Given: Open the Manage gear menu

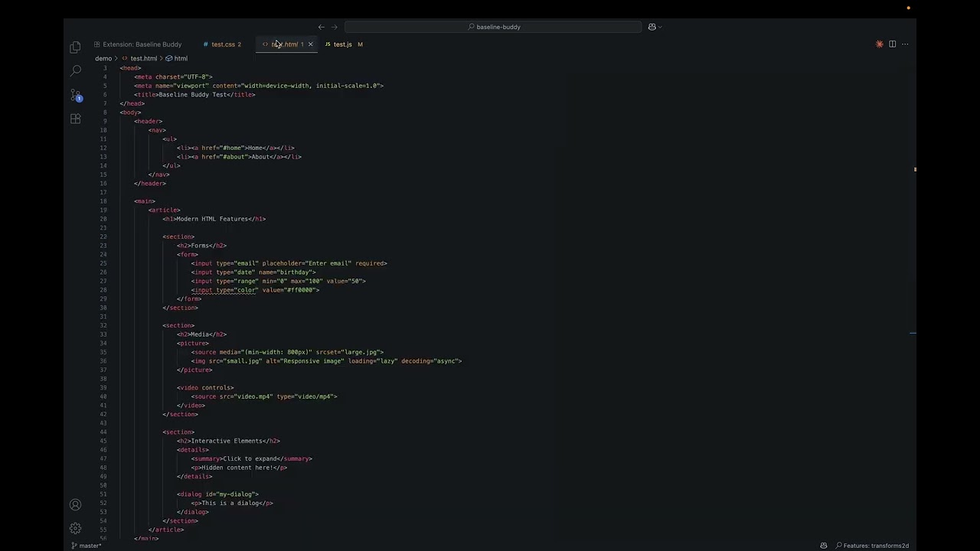Looking at the screenshot, I should [x=75, y=528].
